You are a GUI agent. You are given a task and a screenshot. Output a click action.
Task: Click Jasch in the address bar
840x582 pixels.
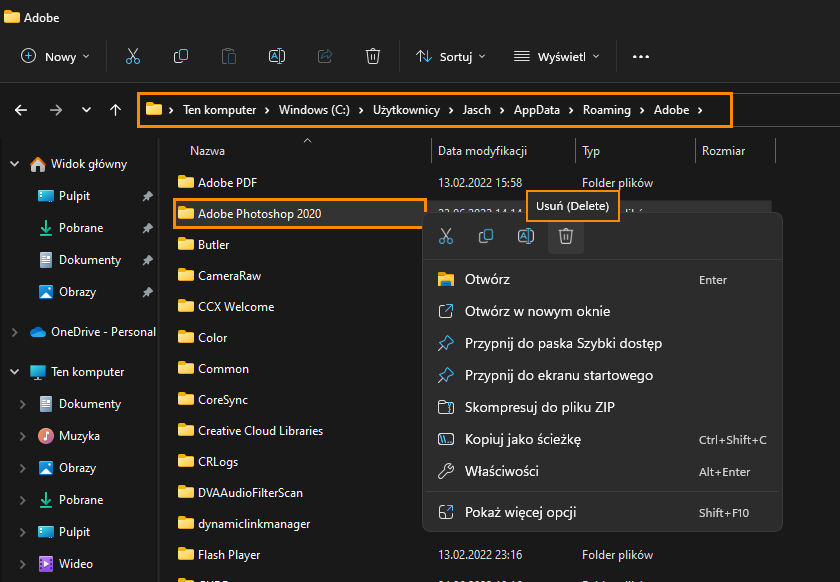tap(477, 110)
